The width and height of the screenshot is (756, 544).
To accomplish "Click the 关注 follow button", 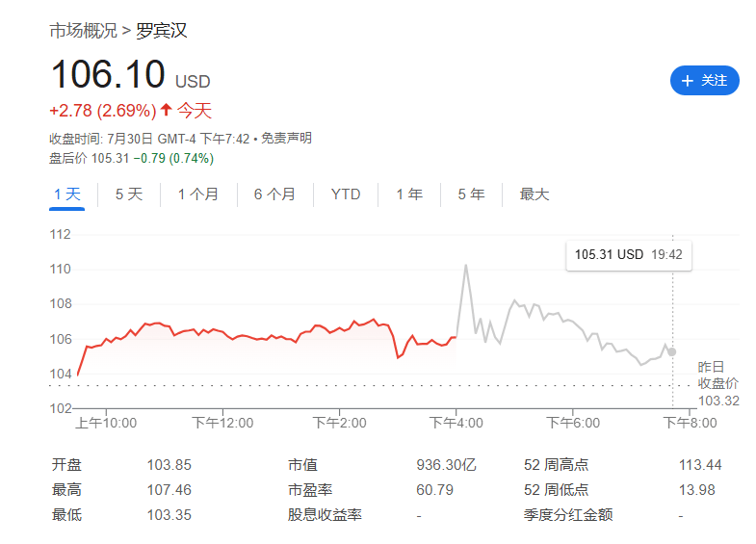I will pyautogui.click(x=704, y=81).
